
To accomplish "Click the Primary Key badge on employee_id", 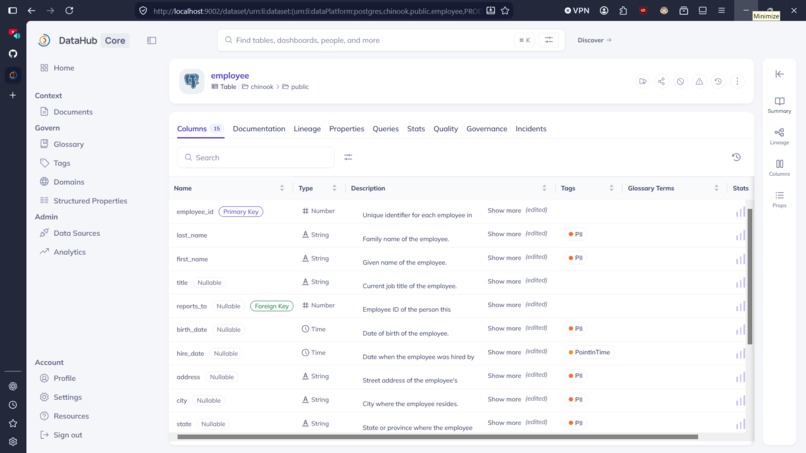I will (241, 211).
